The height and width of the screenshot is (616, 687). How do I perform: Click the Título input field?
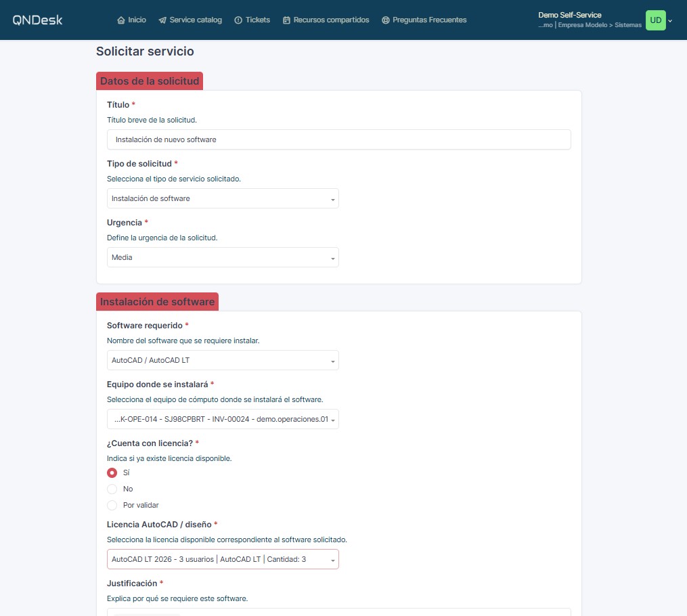[338, 139]
